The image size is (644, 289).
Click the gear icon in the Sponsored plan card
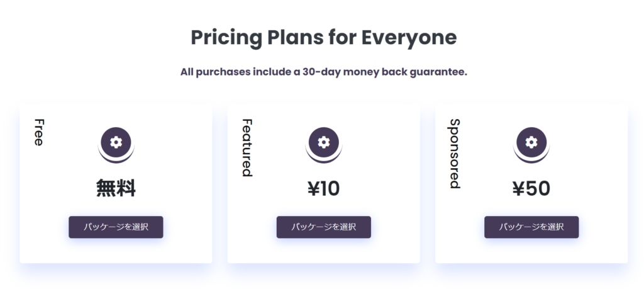click(x=531, y=142)
